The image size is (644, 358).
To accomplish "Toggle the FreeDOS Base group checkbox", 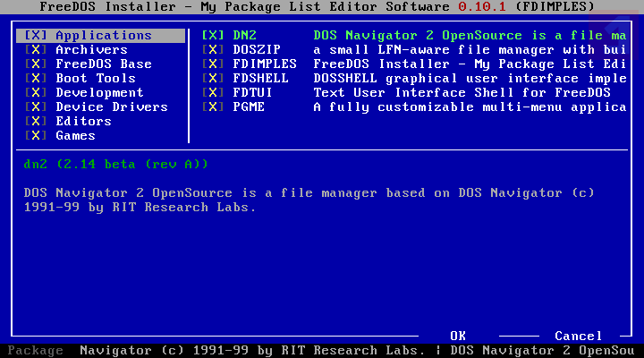I will [36, 64].
